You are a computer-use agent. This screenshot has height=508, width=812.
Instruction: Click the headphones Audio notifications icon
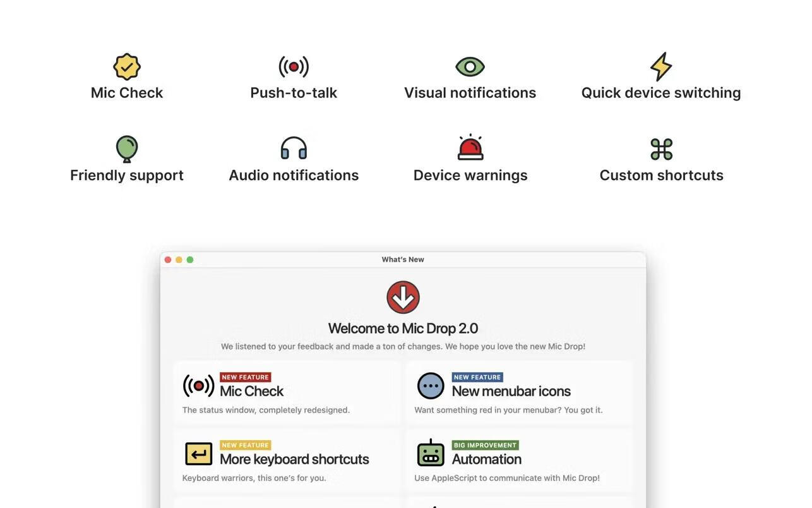(x=294, y=148)
